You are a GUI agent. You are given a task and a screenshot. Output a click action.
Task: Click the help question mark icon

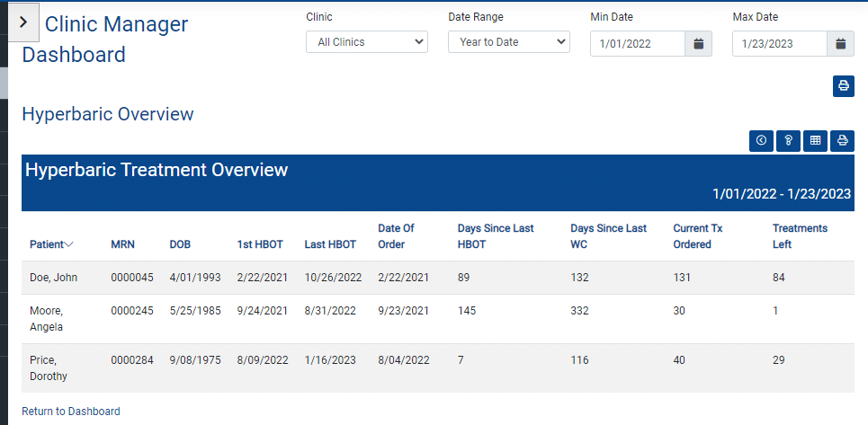(x=788, y=141)
